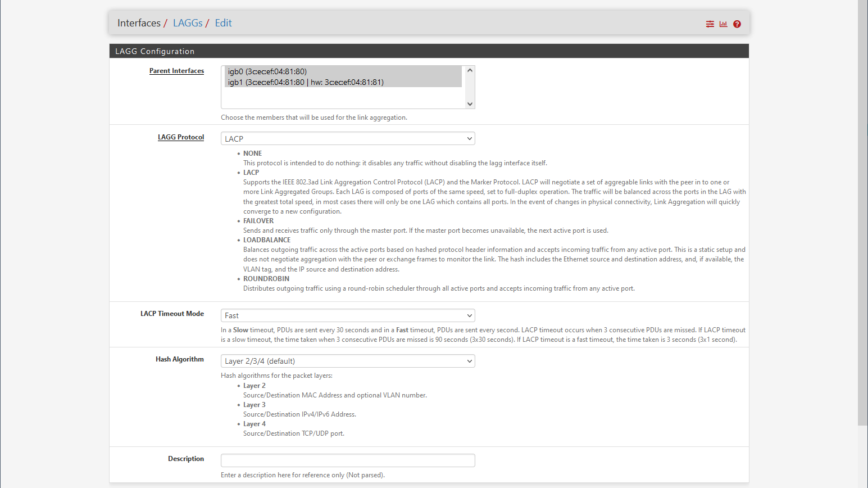The image size is (868, 488).
Task: Go to Interfaces in the breadcrumb
Action: click(x=139, y=23)
